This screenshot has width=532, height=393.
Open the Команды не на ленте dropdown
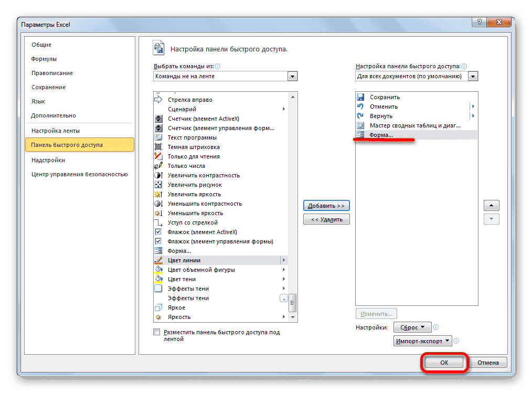pos(292,77)
